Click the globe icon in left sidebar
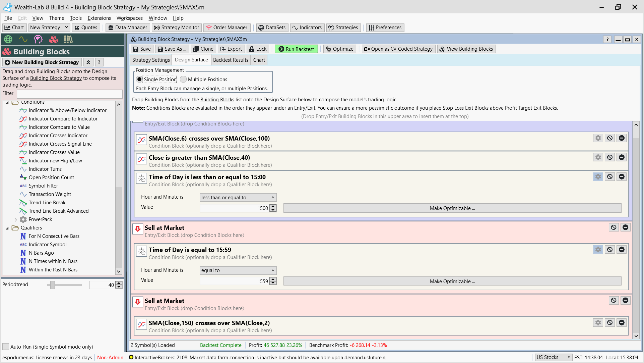The image size is (644, 363). pyautogui.click(x=8, y=40)
